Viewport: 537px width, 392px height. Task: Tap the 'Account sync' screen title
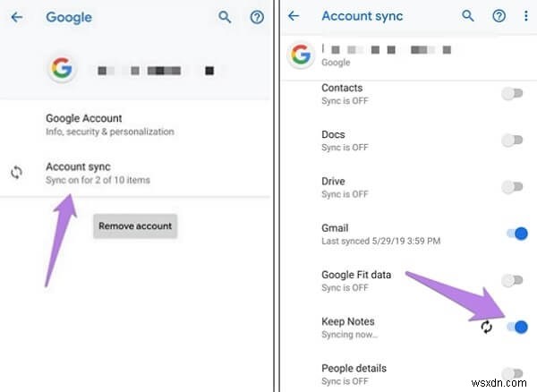[362, 16]
